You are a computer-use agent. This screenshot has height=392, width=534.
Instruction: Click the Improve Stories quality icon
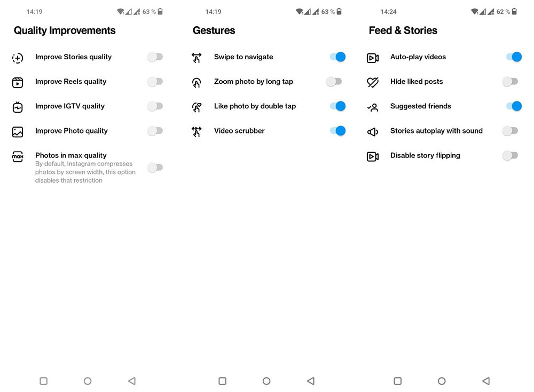click(x=18, y=58)
